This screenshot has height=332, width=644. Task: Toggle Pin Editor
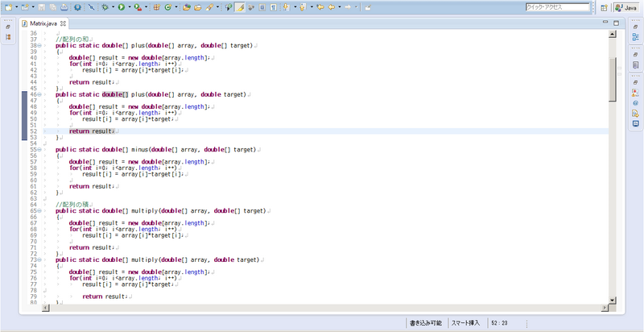click(x=368, y=7)
